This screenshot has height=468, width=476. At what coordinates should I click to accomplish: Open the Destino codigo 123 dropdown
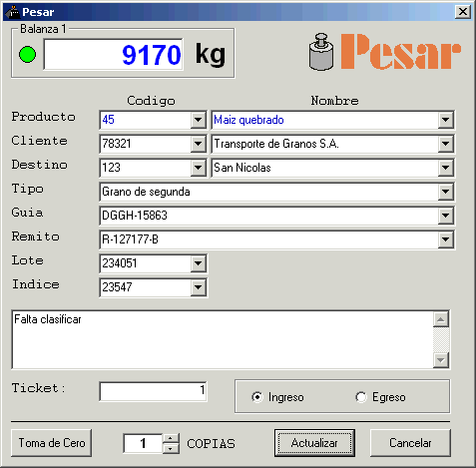click(199, 168)
